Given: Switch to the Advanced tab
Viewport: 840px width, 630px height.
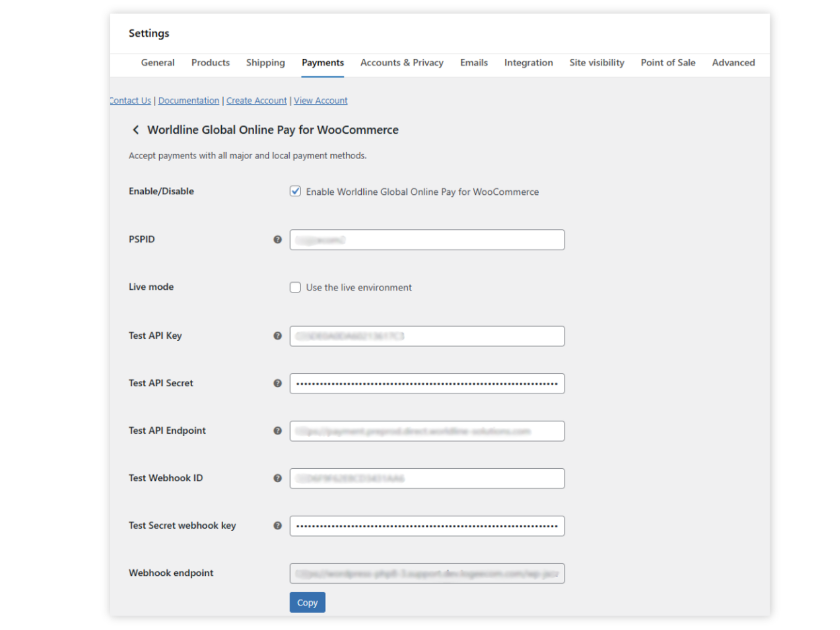Looking at the screenshot, I should pyautogui.click(x=733, y=62).
